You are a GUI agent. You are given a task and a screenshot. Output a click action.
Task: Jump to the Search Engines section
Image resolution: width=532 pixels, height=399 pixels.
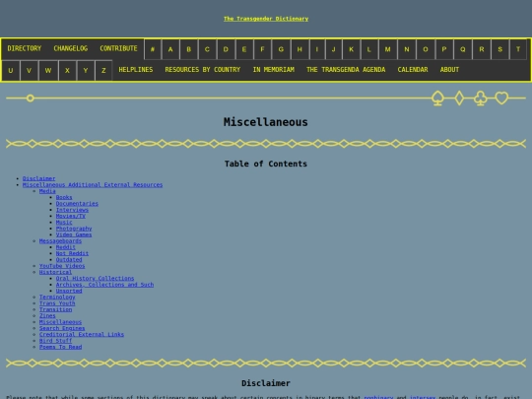pyautogui.click(x=62, y=328)
